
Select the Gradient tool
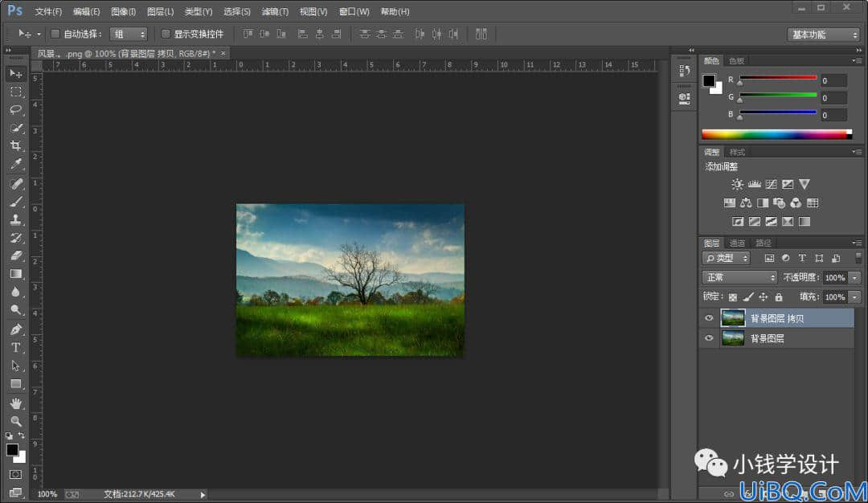[15, 274]
